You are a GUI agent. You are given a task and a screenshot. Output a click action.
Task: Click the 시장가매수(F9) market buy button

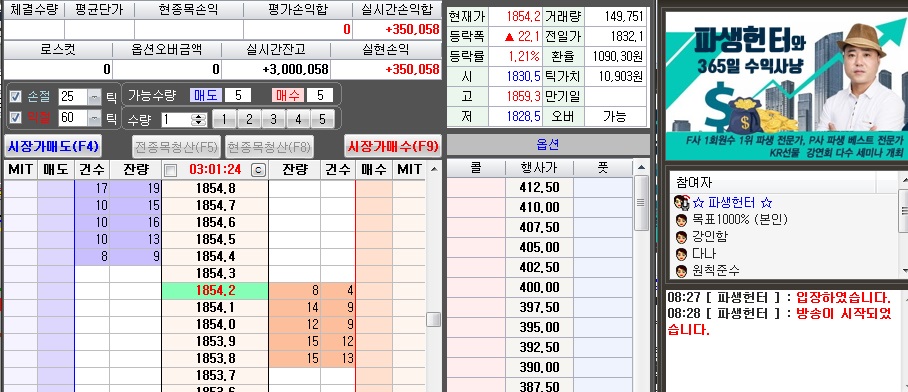point(393,146)
